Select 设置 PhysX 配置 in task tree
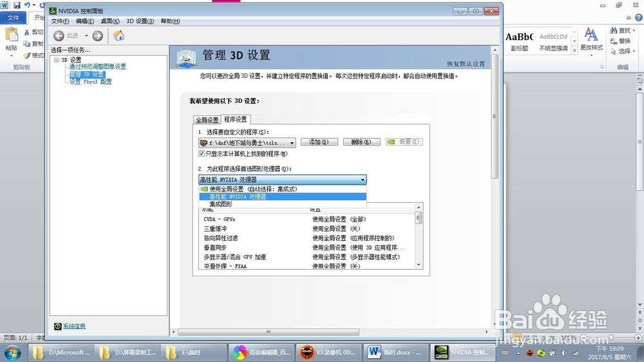The image size is (644, 362). (x=90, y=82)
